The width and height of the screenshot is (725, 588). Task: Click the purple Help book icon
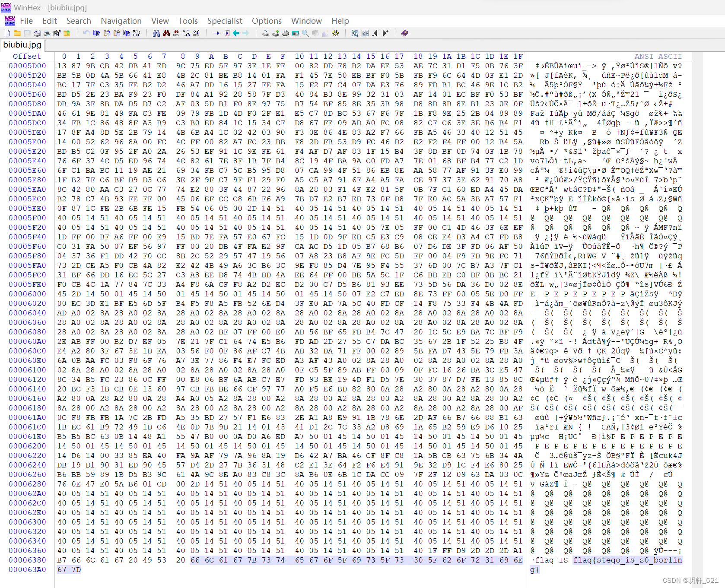click(x=405, y=33)
